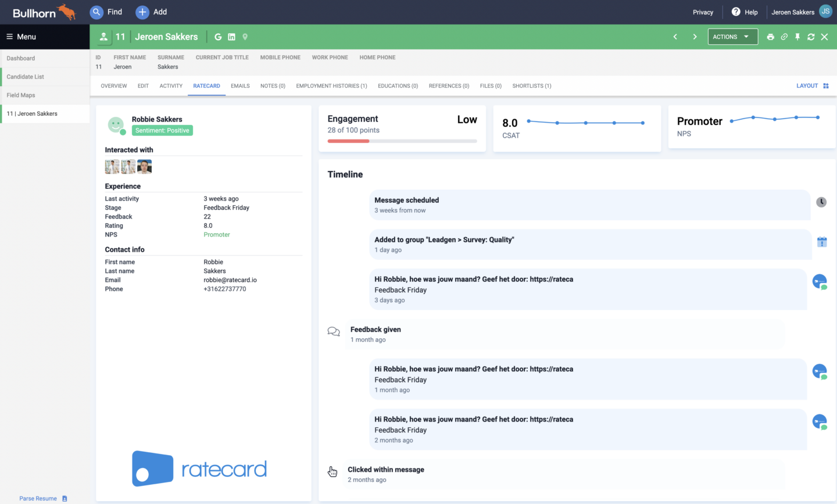Open the Activity tab
This screenshot has height=504, width=837.
click(171, 86)
